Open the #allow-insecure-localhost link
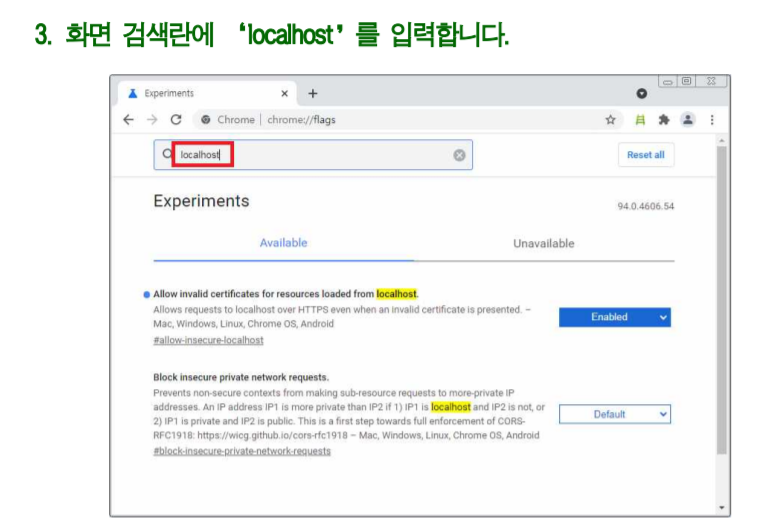Viewport: 778px width, 529px height. coord(208,340)
